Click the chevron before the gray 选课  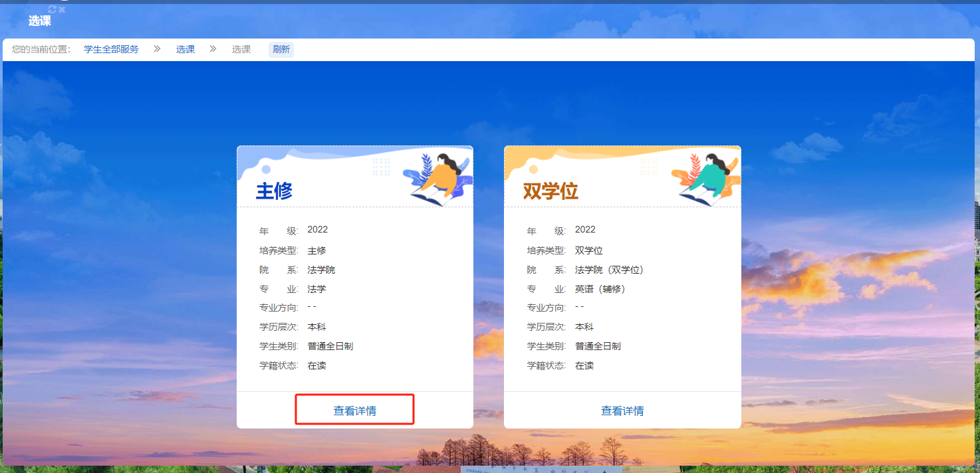(213, 49)
